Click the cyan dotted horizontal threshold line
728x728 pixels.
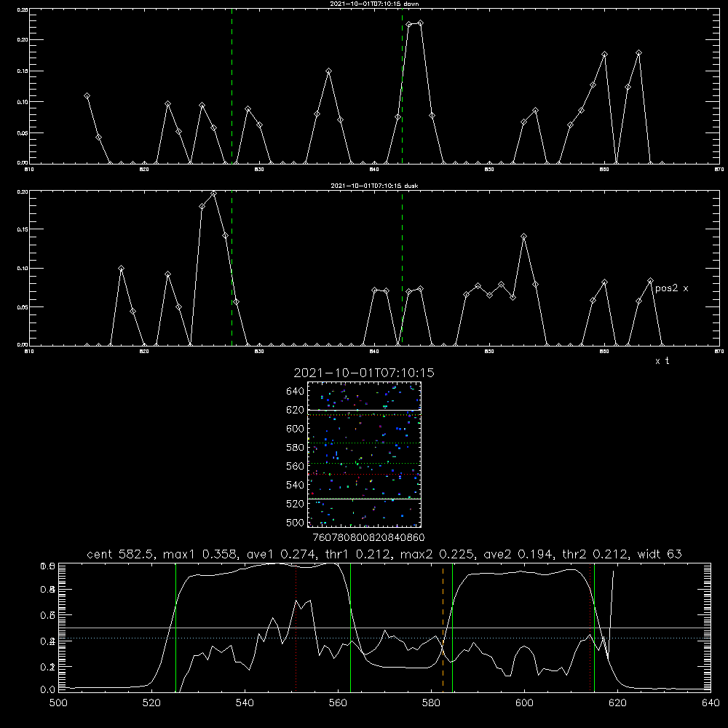click(x=384, y=638)
